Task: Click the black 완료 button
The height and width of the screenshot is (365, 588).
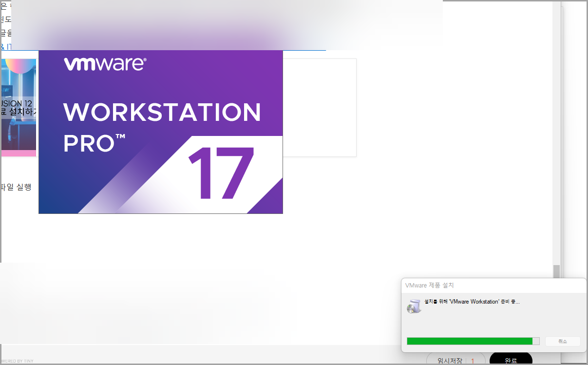Action: coord(511,360)
